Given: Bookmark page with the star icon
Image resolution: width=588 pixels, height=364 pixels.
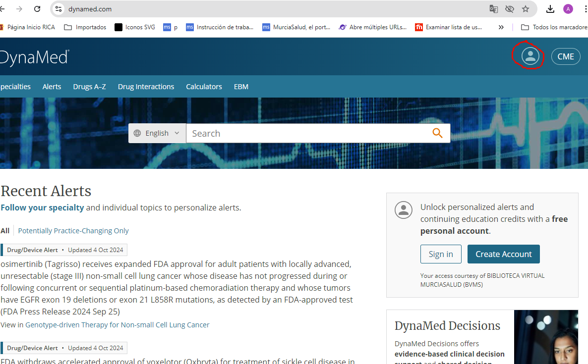Looking at the screenshot, I should click(526, 9).
